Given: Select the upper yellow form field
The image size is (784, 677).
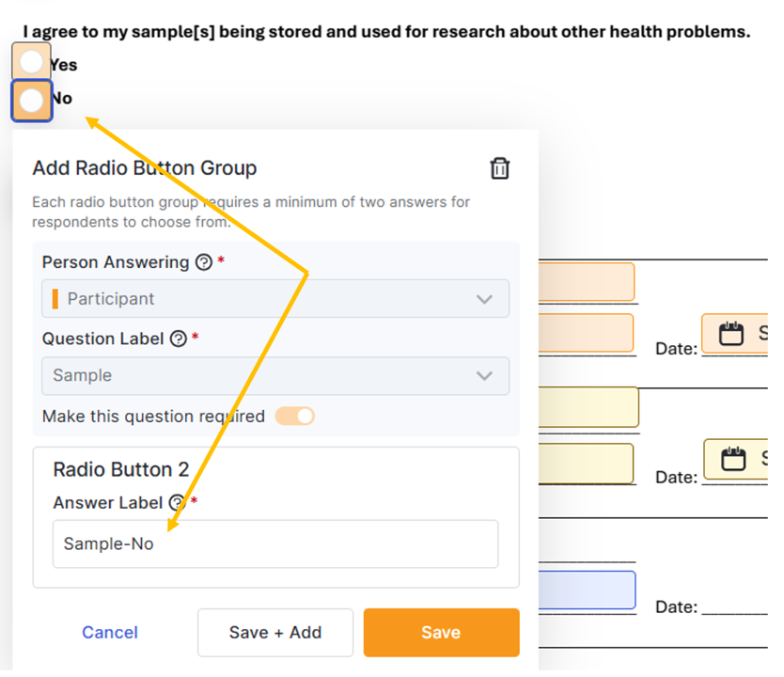Looking at the screenshot, I should coord(588,407).
